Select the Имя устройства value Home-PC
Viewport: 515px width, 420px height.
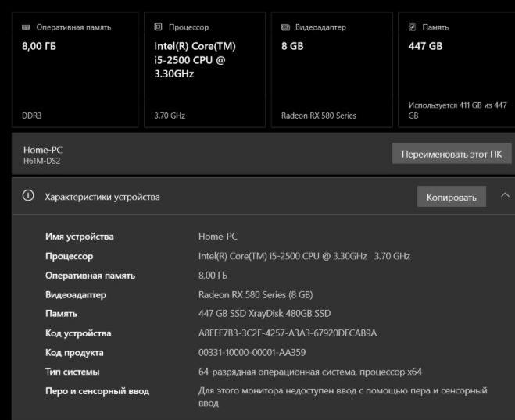pos(218,237)
